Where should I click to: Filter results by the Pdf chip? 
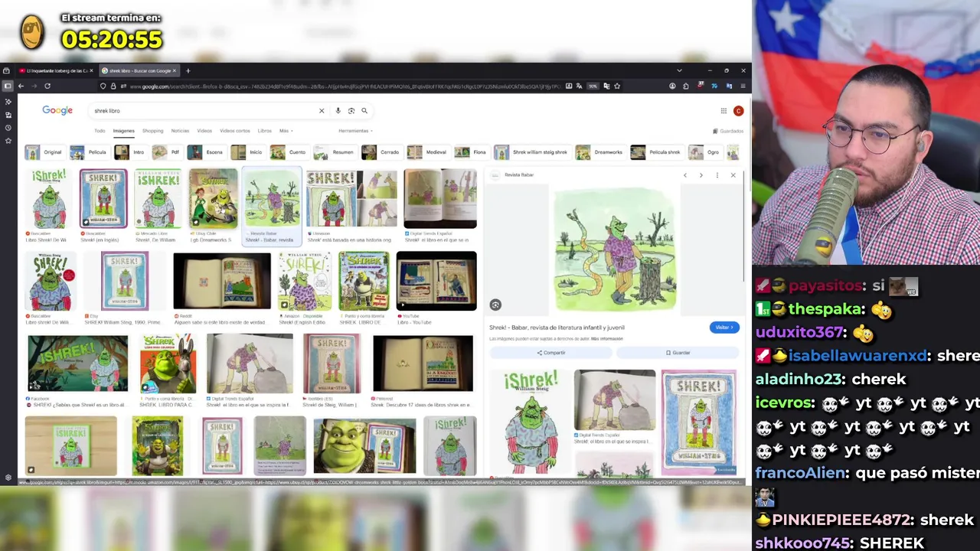[x=167, y=152]
